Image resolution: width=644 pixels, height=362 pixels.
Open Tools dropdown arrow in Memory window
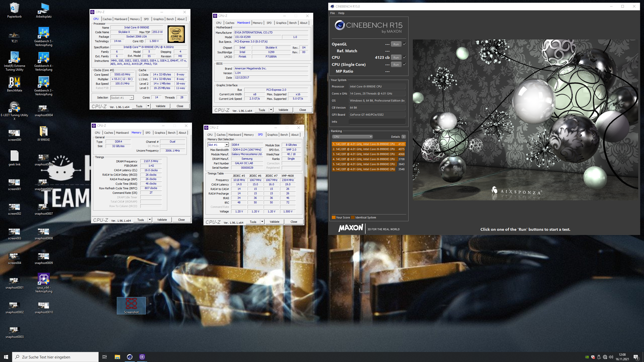(x=150, y=220)
